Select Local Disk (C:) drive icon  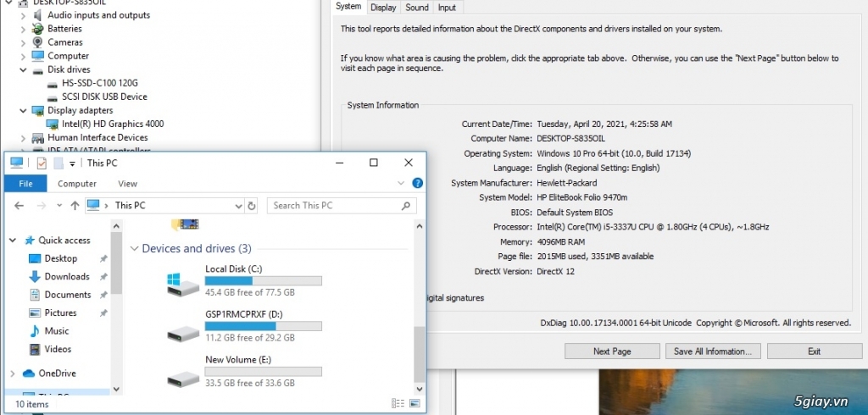[183, 284]
